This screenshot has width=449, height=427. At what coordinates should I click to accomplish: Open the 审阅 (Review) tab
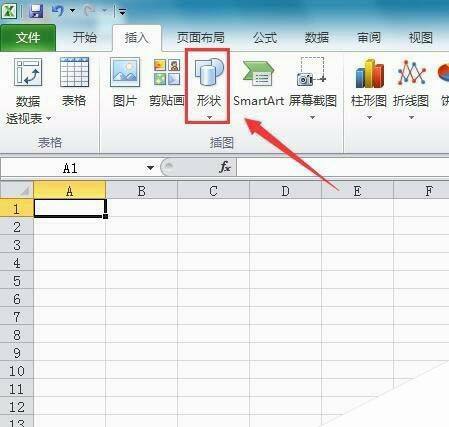[x=369, y=38]
